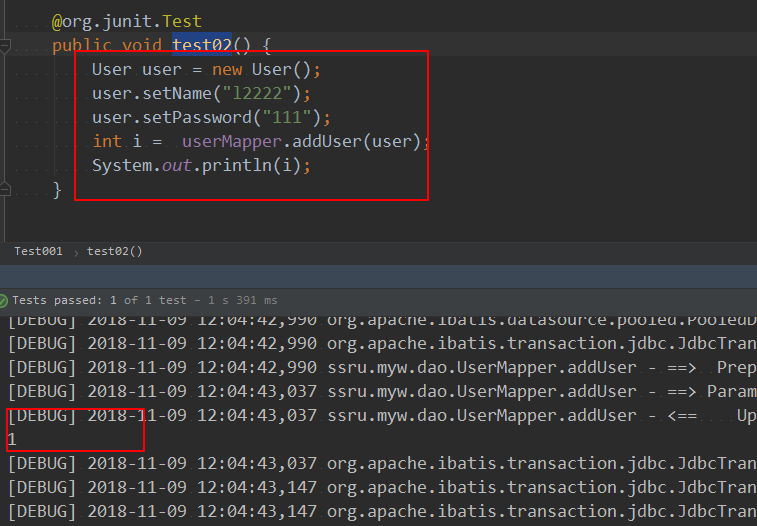Click 'Tests passed: 1 of 1 test' status
The image size is (757, 526).
[99, 301]
